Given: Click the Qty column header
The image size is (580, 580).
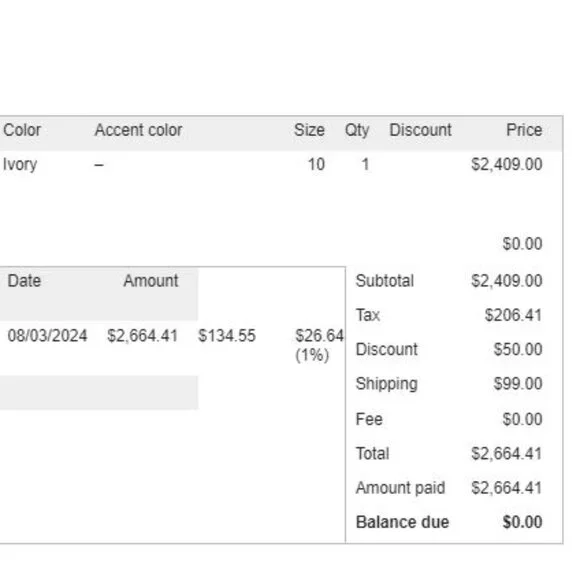Looking at the screenshot, I should [357, 131].
